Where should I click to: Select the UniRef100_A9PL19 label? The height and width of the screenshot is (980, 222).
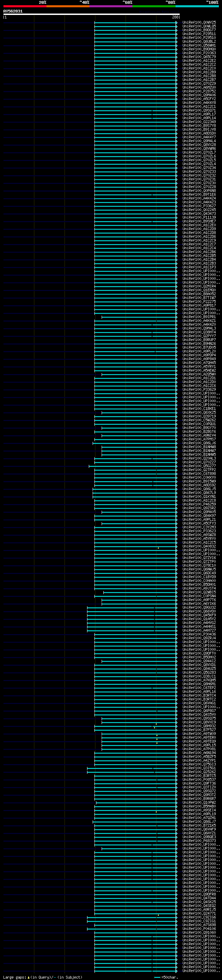199,814
